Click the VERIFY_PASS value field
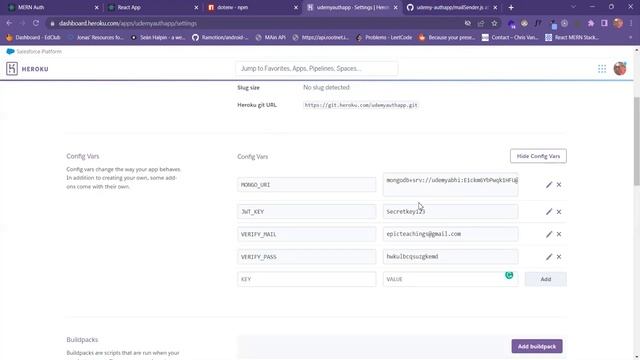The width and height of the screenshot is (640, 360). coord(451,256)
